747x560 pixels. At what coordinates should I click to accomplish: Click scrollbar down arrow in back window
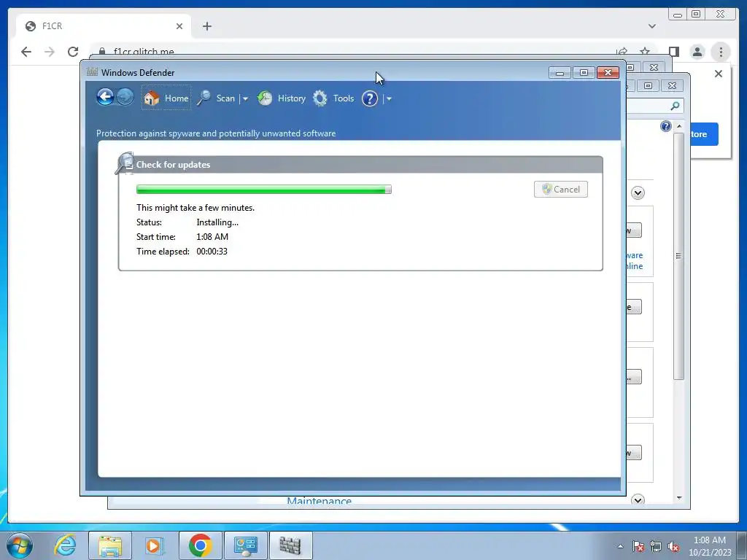click(x=679, y=497)
